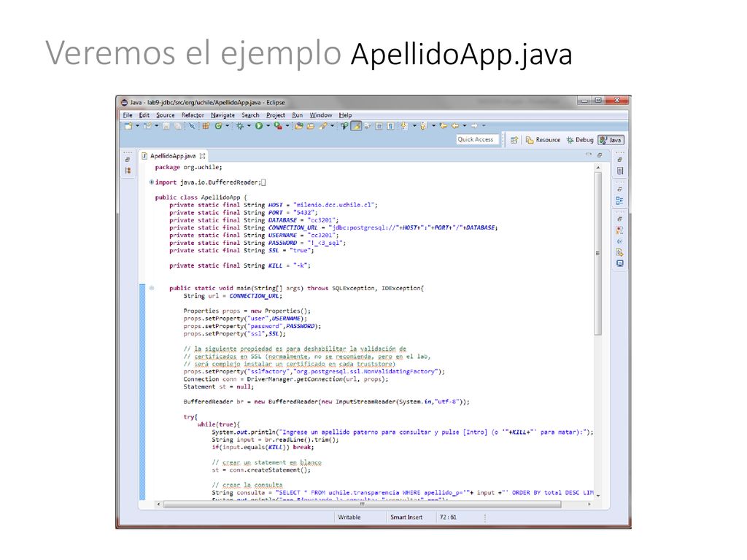This screenshot has width=747, height=560.
Task: Click the Run Last Tool icon
Action: tap(278, 125)
